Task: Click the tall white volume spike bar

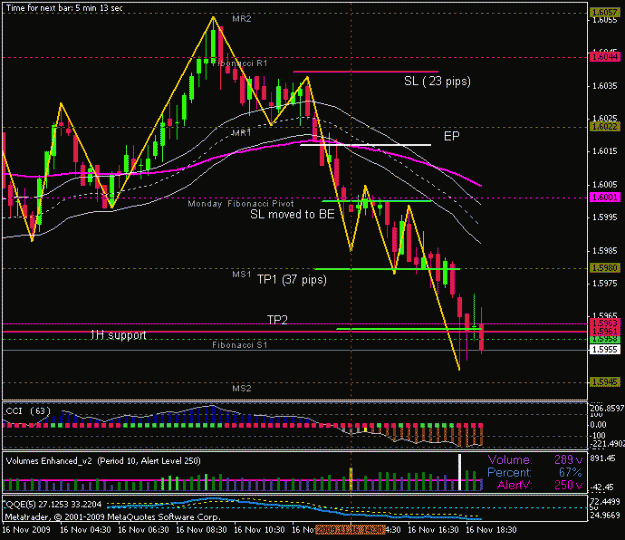Action: pyautogui.click(x=459, y=472)
